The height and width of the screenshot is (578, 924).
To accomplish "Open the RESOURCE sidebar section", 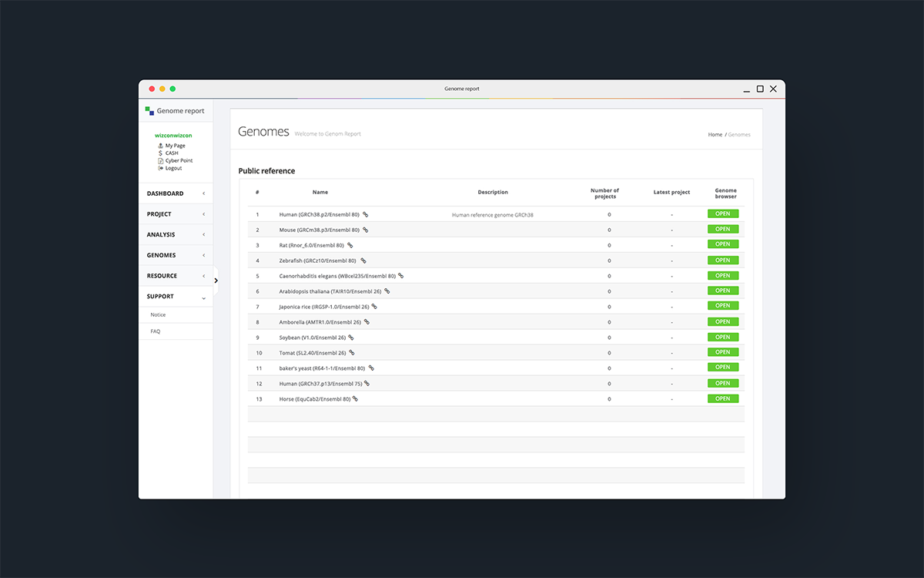I will [176, 276].
